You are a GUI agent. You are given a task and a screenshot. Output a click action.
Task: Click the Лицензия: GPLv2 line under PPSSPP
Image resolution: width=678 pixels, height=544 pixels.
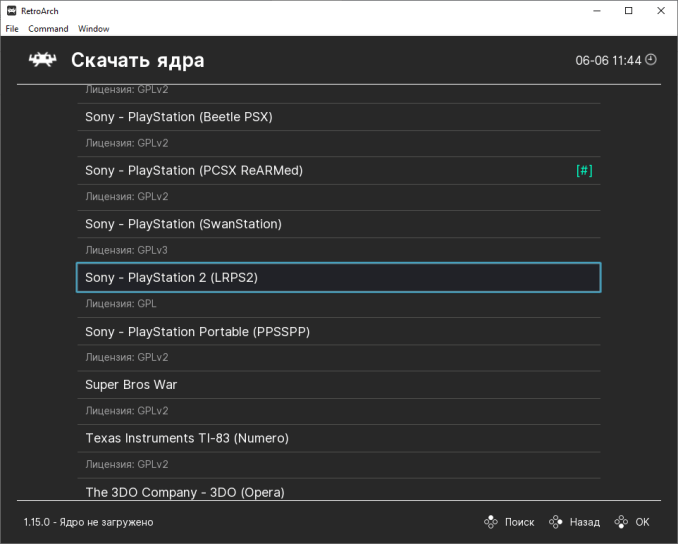click(x=127, y=357)
